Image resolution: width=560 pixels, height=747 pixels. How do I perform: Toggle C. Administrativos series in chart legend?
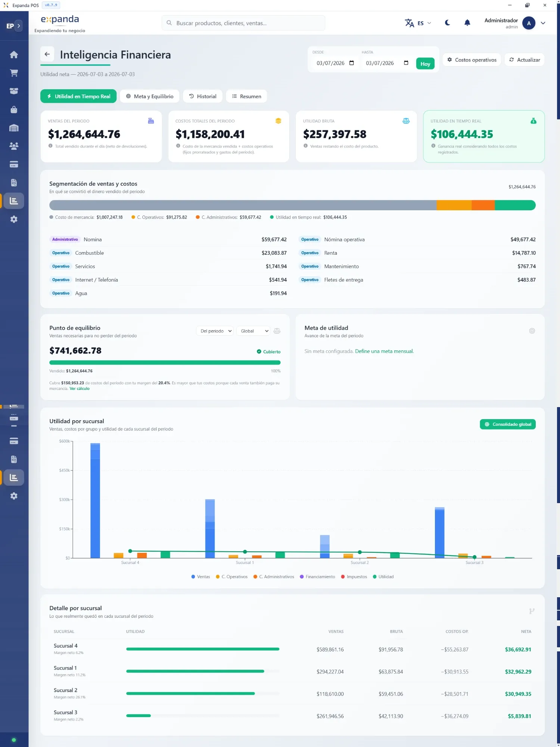[x=274, y=577]
